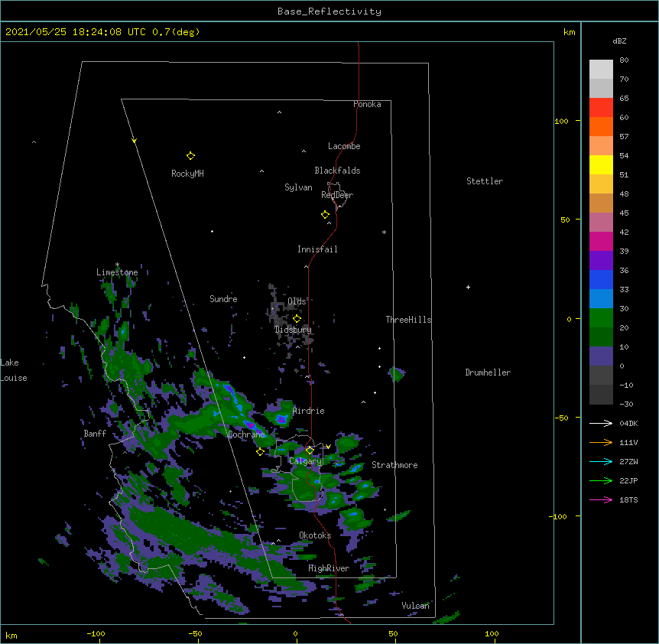This screenshot has height=644, width=659.
Task: Click the white plus marker below Stettler
Action: point(468,287)
